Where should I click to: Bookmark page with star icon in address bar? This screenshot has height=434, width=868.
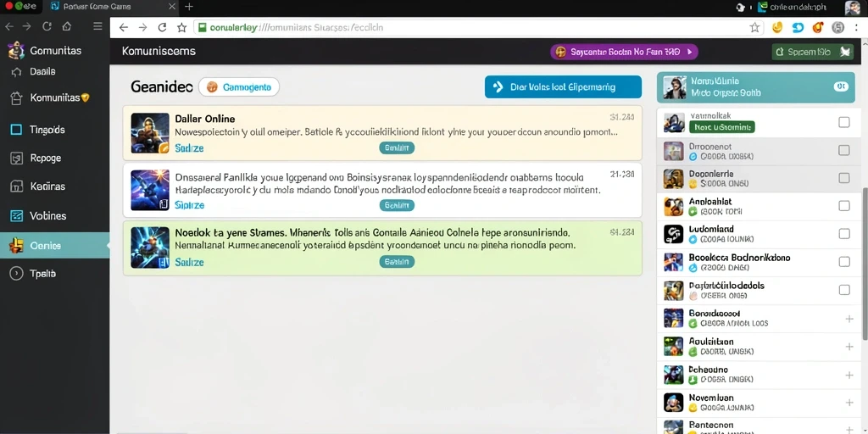pyautogui.click(x=754, y=28)
